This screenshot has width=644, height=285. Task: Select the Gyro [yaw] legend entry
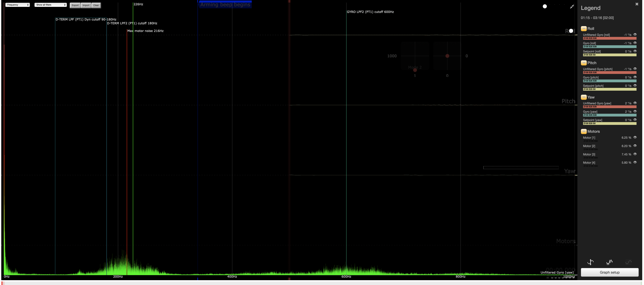tap(590, 112)
